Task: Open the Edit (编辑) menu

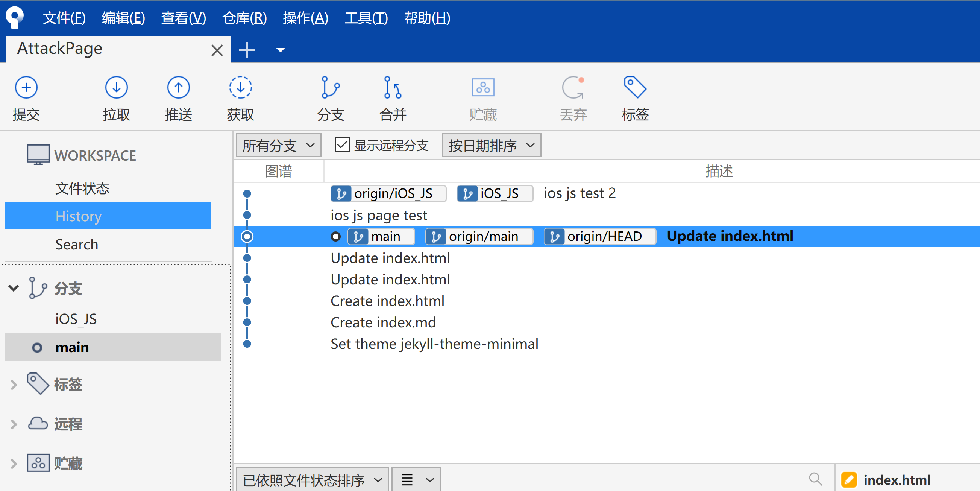Action: 123,18
